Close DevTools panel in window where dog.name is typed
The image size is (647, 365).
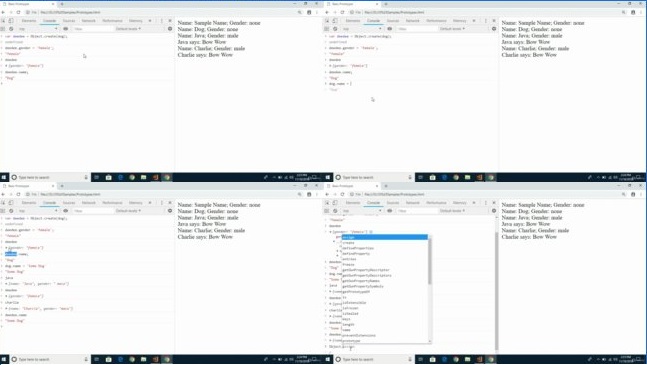click(x=494, y=21)
